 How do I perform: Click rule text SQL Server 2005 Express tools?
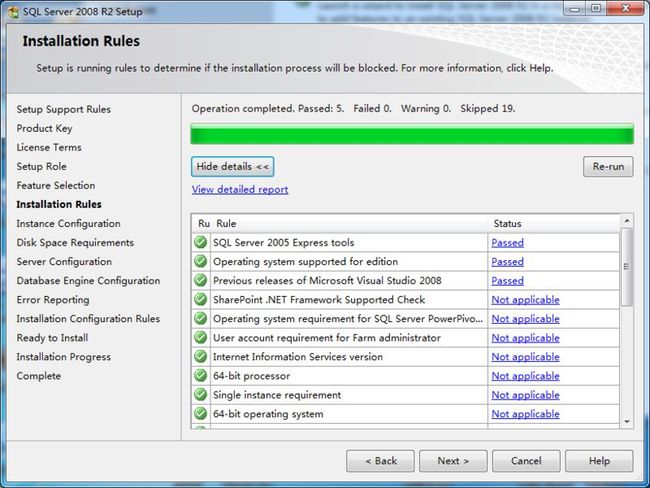tap(284, 243)
